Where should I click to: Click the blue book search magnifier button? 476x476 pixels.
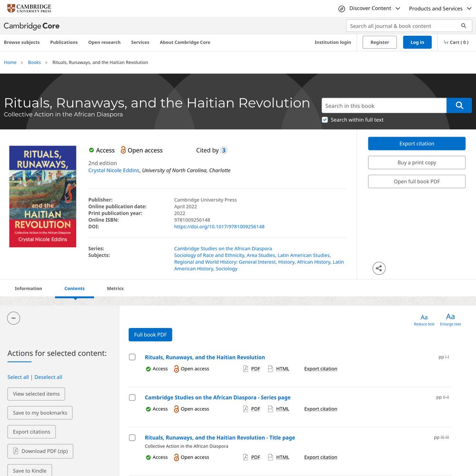459,105
